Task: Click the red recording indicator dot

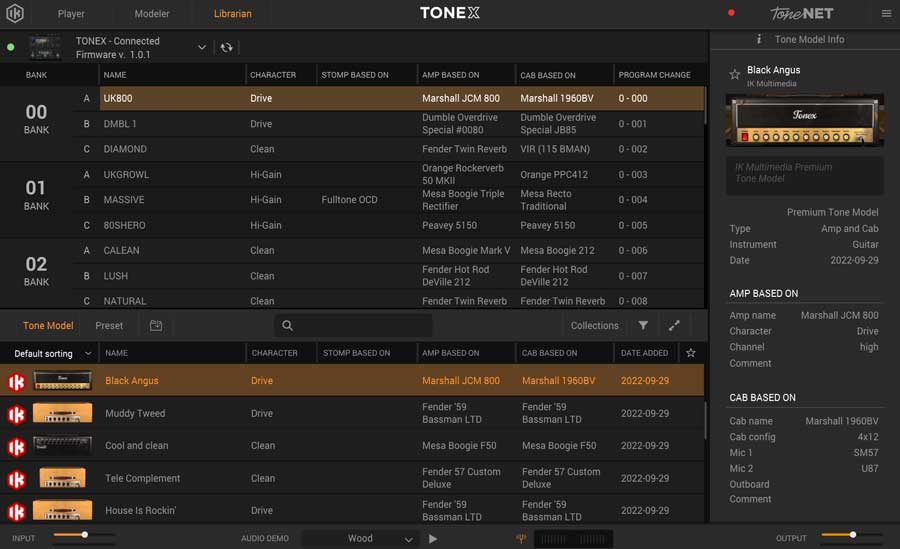Action: click(x=731, y=13)
